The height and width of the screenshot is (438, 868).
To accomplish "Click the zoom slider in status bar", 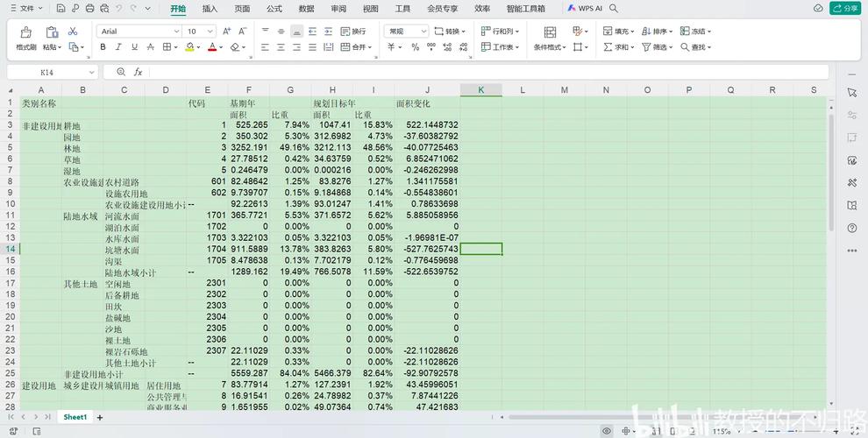I will pos(797,431).
